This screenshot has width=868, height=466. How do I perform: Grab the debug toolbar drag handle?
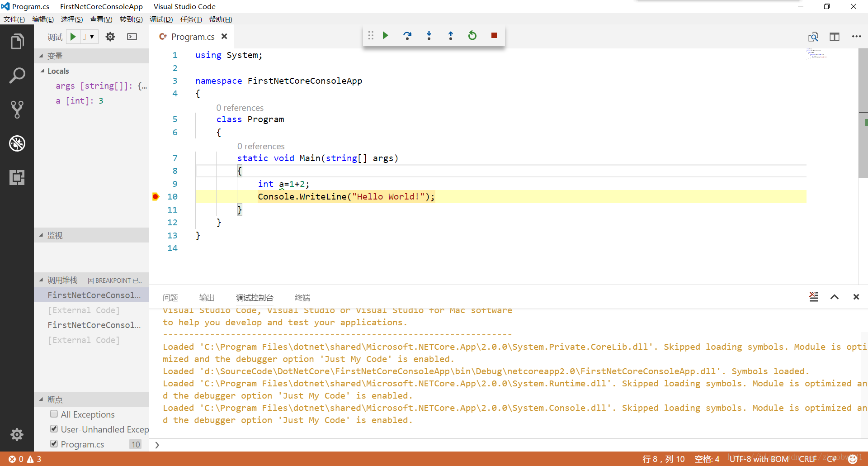click(371, 35)
